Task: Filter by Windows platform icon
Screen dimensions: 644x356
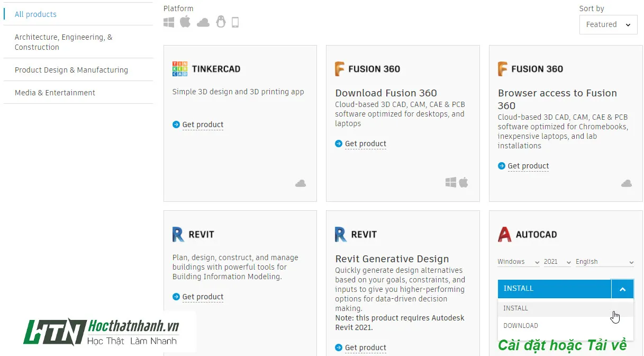Action: 169,22
